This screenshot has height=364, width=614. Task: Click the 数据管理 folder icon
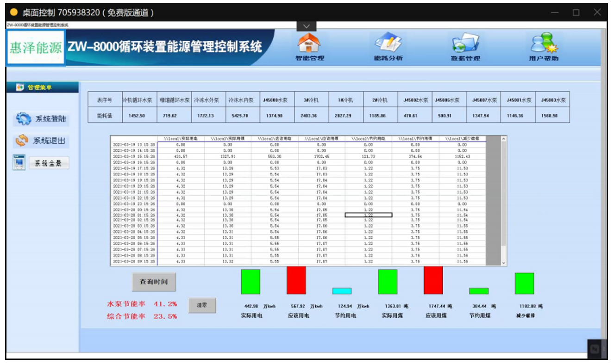[465, 43]
